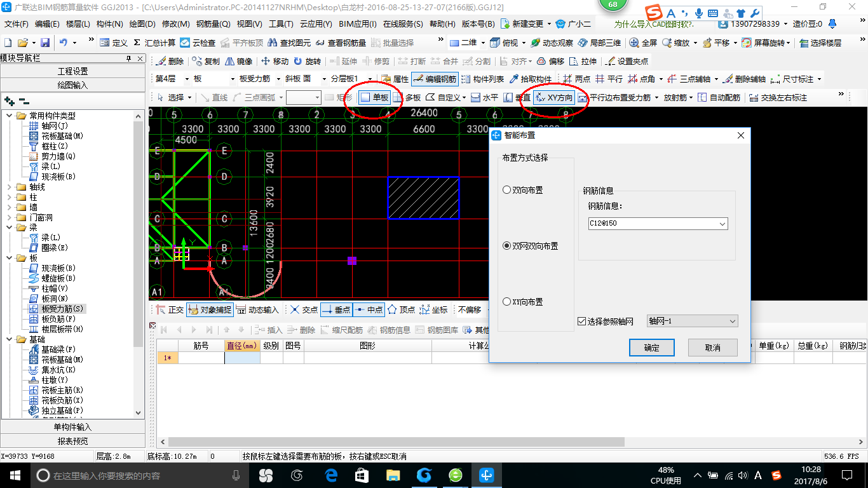Screen dimensions: 868x488
Task: Run 汇总计算 summary calculation
Action: pos(154,43)
